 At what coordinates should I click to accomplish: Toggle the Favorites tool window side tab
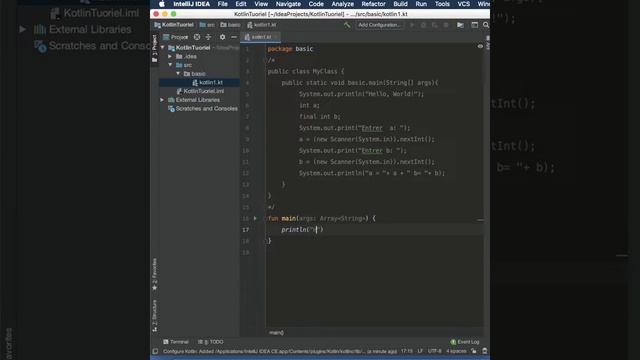[154, 274]
